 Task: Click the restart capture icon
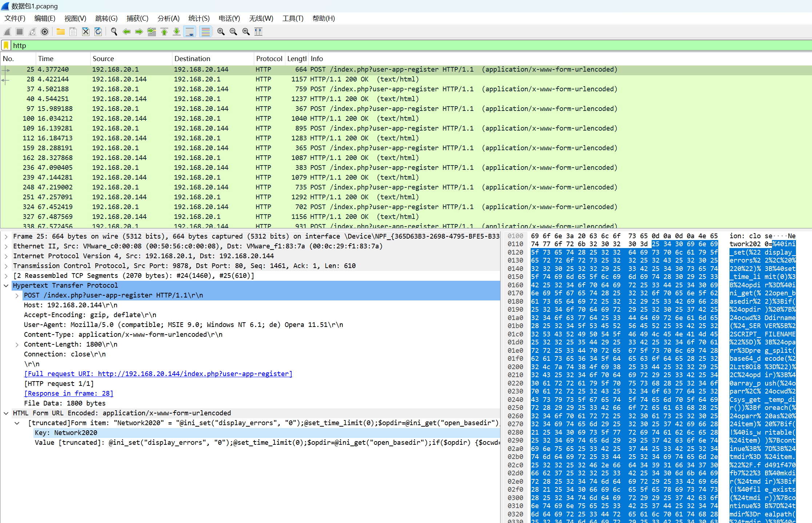click(x=32, y=32)
